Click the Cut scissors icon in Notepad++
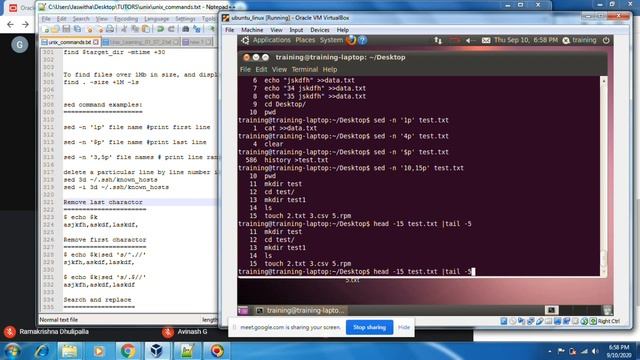640x360 pixels. click(x=124, y=29)
